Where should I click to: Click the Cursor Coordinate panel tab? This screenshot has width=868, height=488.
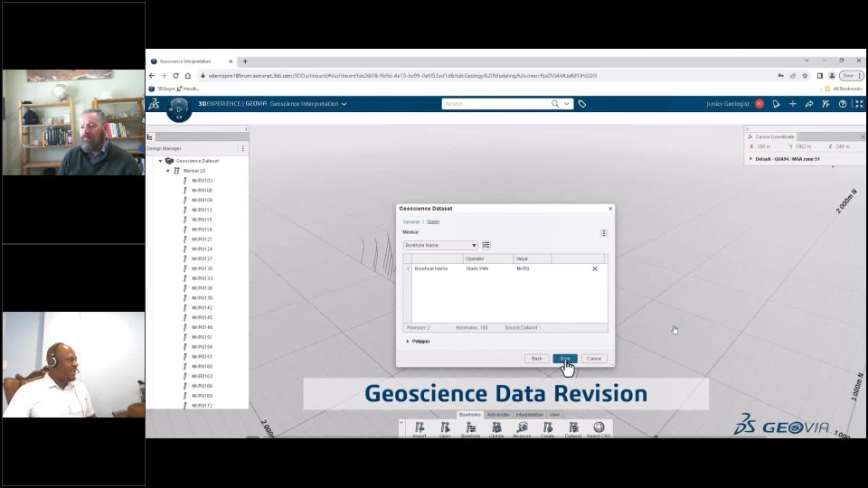[771, 136]
